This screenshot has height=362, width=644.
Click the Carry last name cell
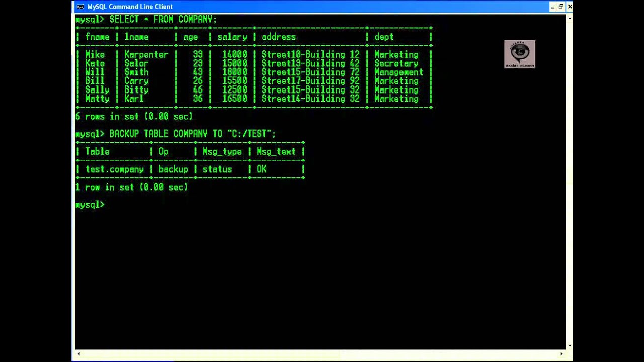point(136,81)
